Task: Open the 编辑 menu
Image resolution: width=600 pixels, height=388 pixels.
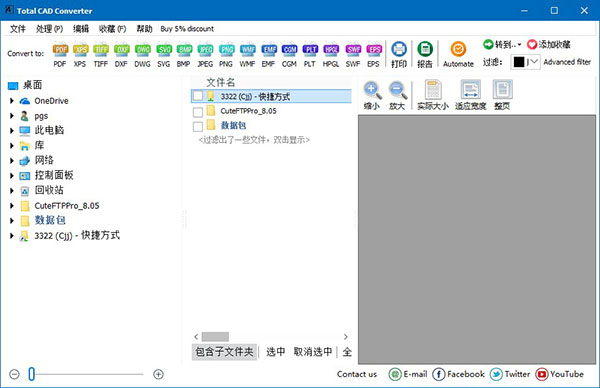Action: [x=81, y=29]
